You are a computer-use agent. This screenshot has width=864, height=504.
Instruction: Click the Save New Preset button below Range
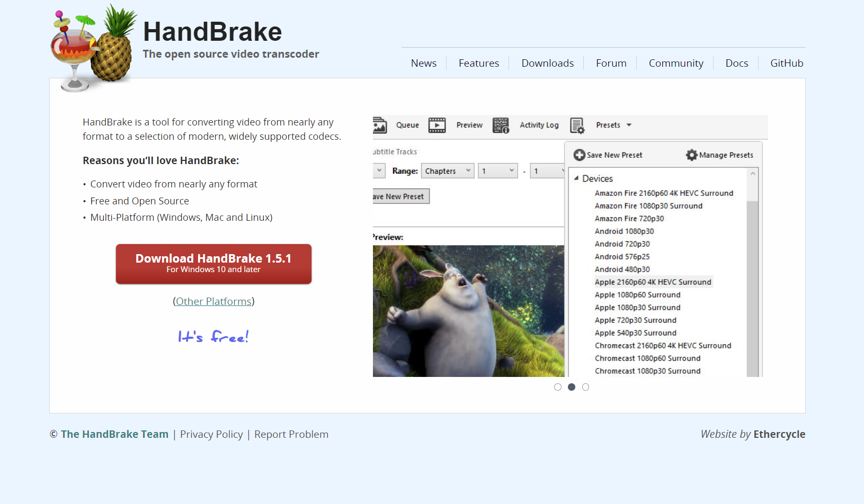(401, 196)
